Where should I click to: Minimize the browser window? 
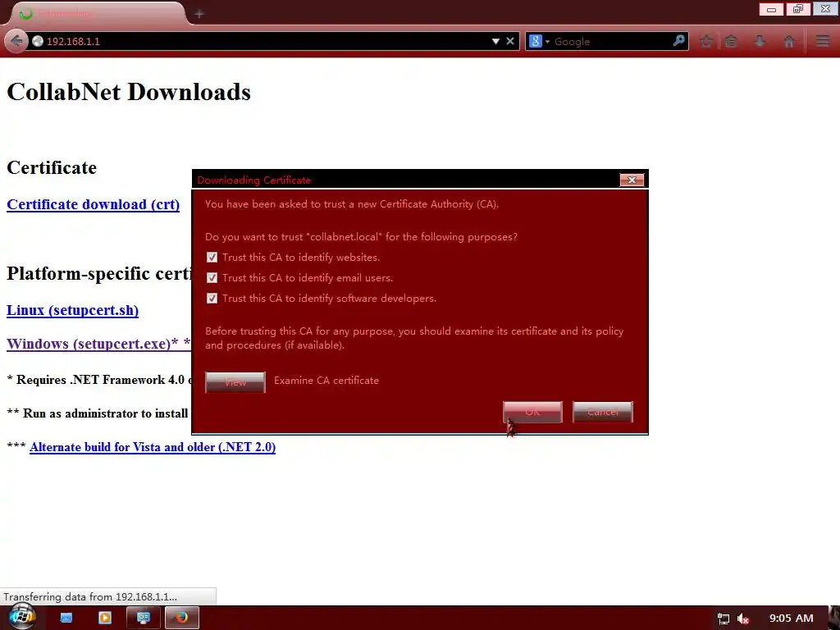tap(771, 9)
